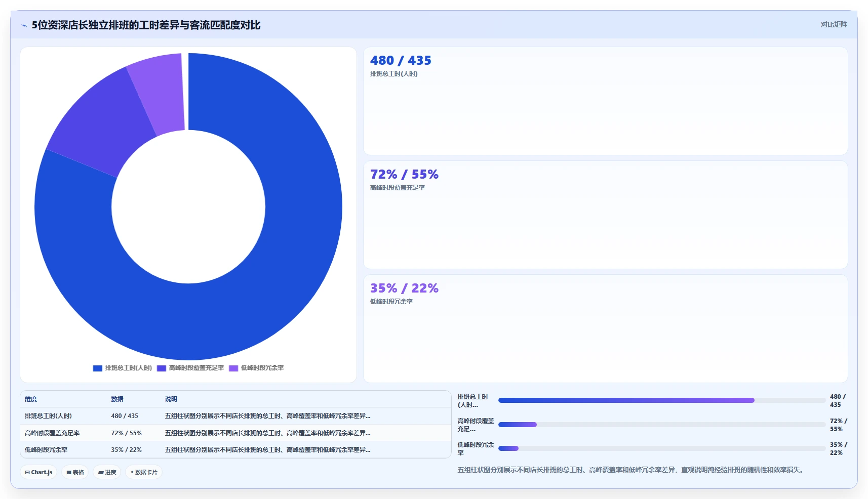Open the 72% / 55% data card
The height and width of the screenshot is (499, 868).
(606, 215)
